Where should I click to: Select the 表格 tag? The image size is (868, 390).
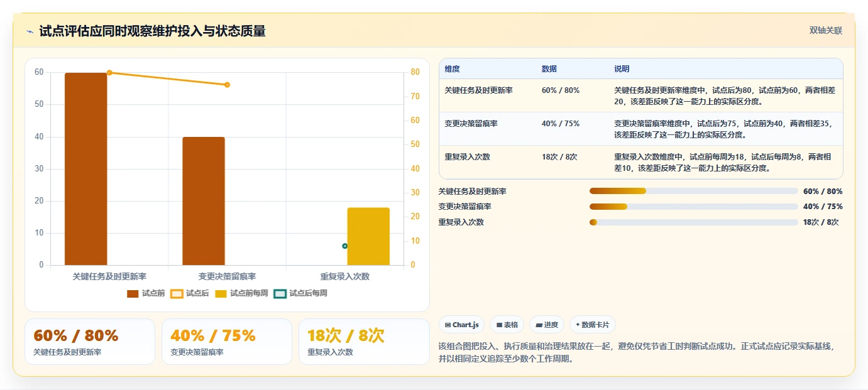click(x=507, y=325)
